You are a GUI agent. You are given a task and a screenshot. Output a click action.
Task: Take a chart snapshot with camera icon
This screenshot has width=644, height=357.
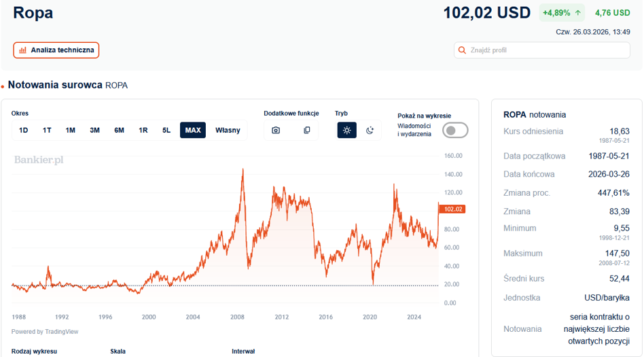point(276,131)
